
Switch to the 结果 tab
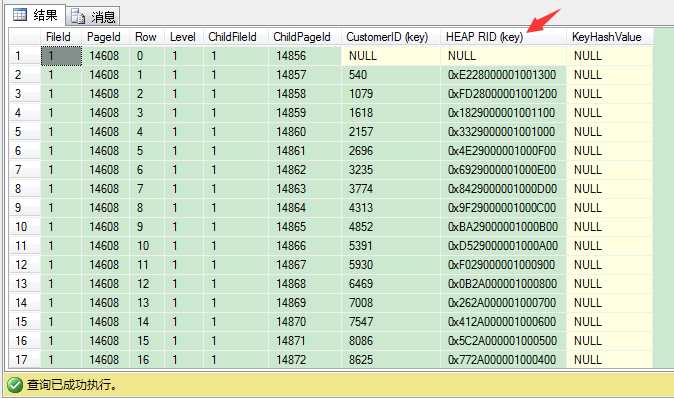36,15
